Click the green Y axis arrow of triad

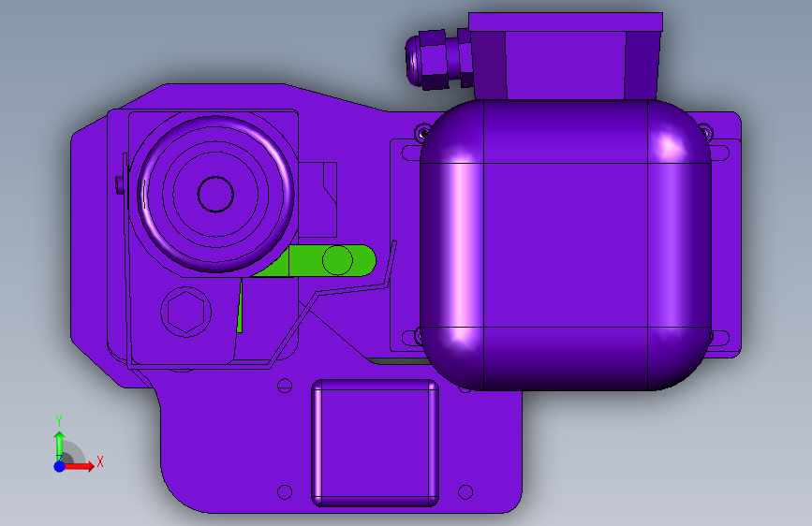[x=59, y=445]
